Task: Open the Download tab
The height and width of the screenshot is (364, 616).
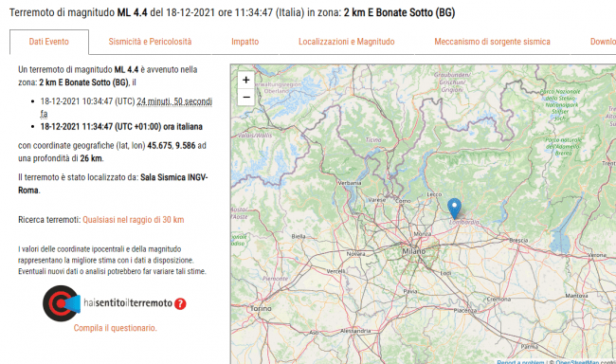Action: click(x=603, y=42)
